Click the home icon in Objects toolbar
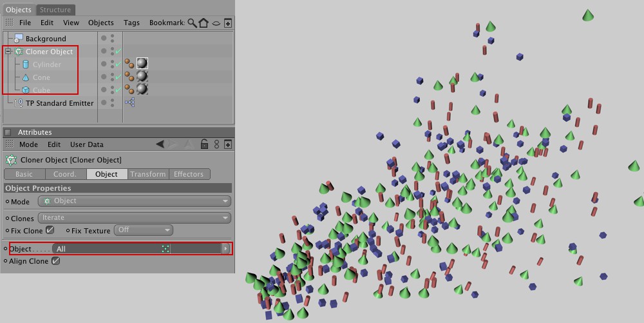 (204, 23)
